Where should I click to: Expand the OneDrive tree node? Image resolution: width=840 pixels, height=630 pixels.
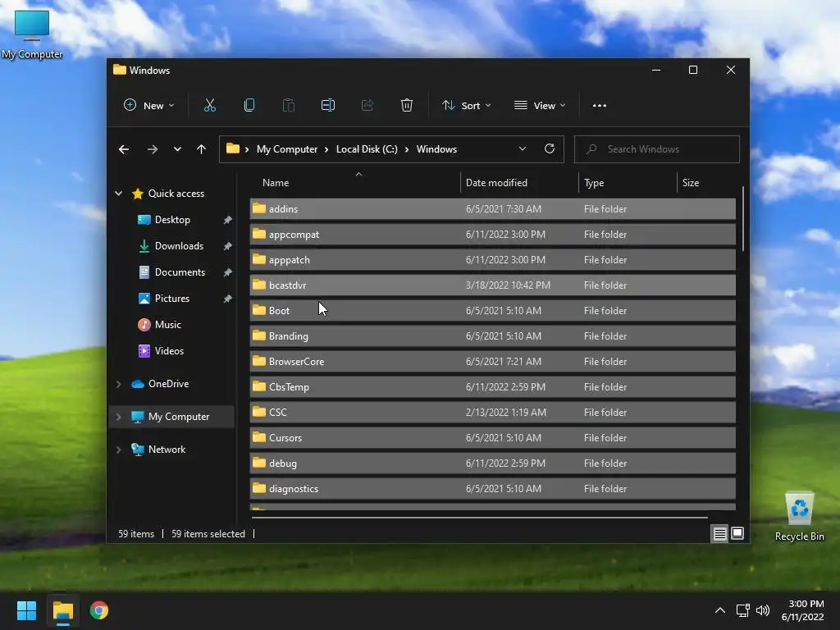[118, 384]
